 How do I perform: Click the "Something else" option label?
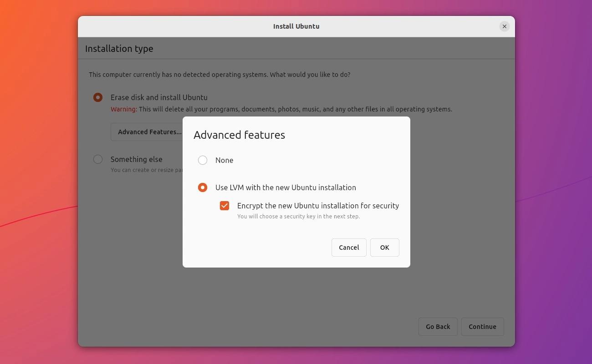coord(137,159)
